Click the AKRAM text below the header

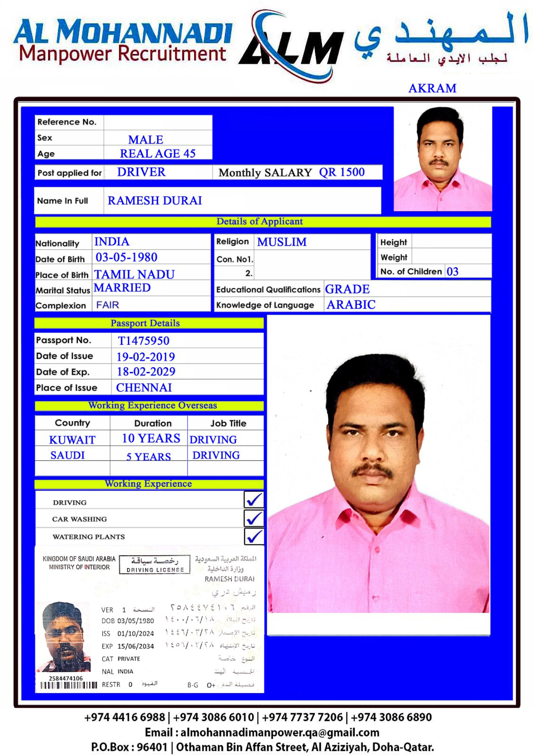coord(432,88)
